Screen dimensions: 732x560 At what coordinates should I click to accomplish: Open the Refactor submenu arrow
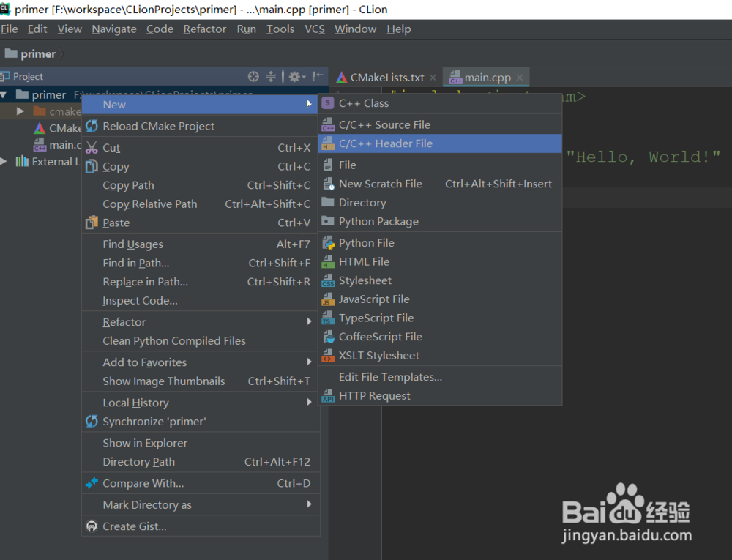point(309,321)
